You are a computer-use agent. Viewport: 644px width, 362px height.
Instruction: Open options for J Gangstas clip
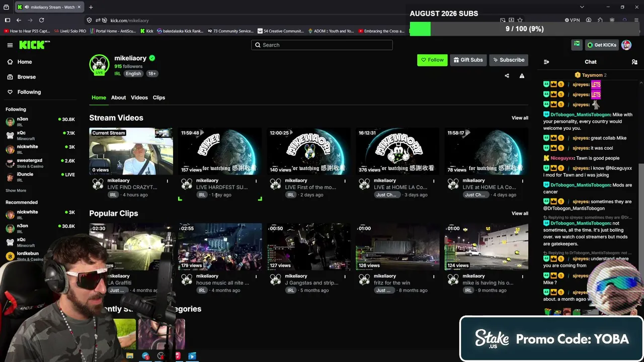click(345, 277)
